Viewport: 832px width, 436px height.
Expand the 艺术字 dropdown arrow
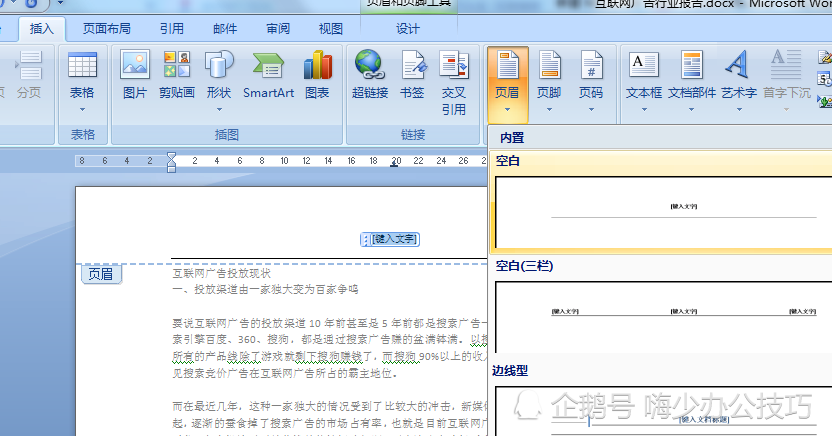[x=739, y=110]
